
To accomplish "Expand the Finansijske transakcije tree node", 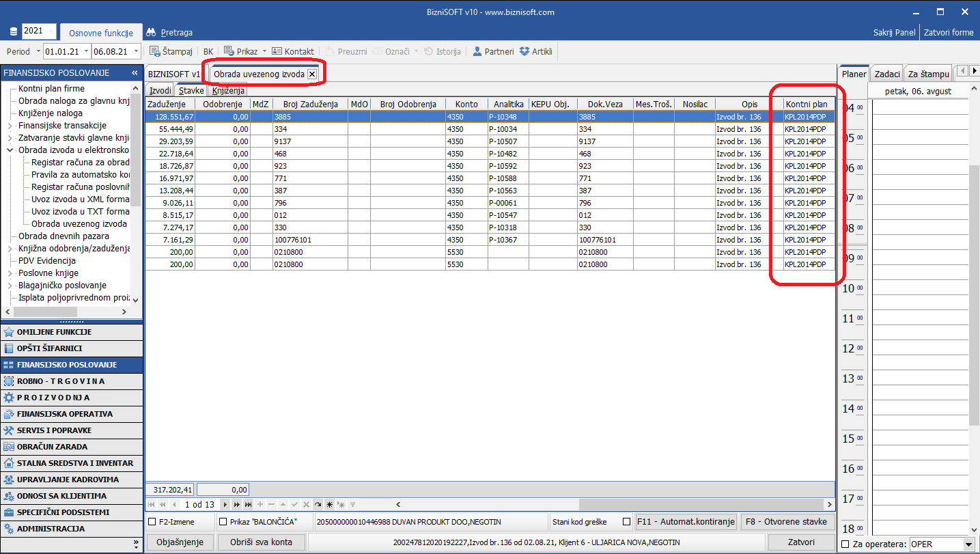I will (10, 126).
